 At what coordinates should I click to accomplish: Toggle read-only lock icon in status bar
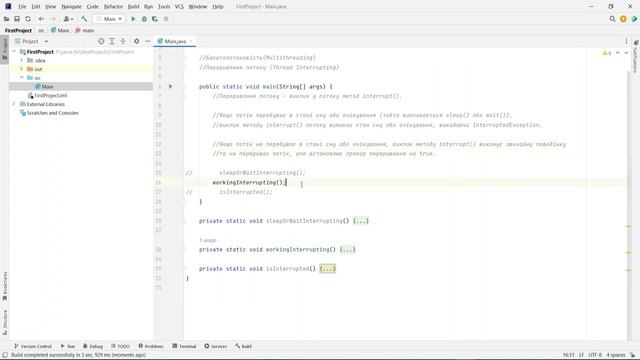[x=633, y=355]
